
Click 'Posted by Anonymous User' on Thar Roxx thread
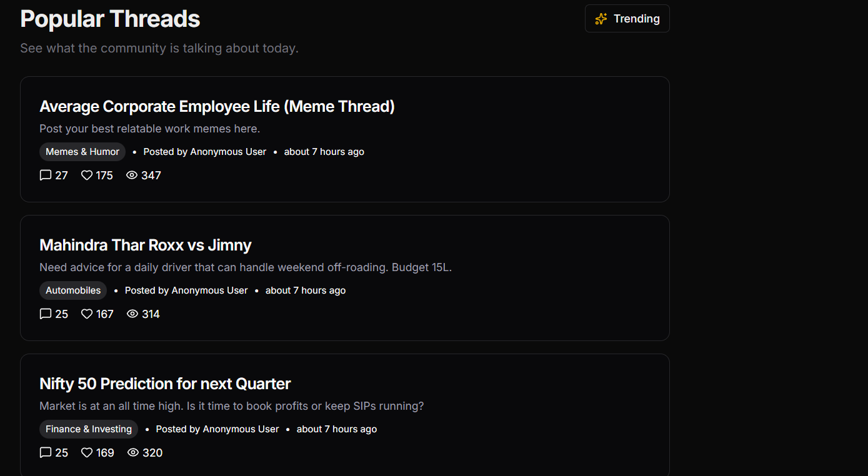coord(186,290)
